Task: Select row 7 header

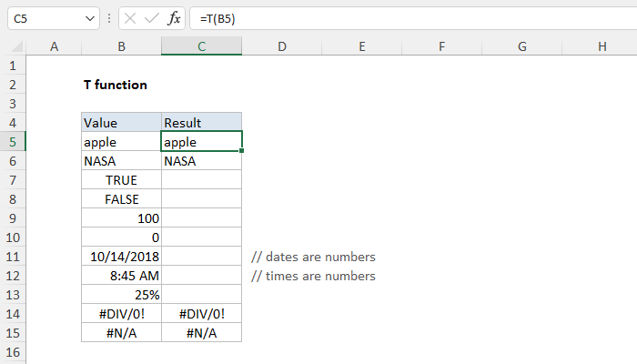Action: 13,180
